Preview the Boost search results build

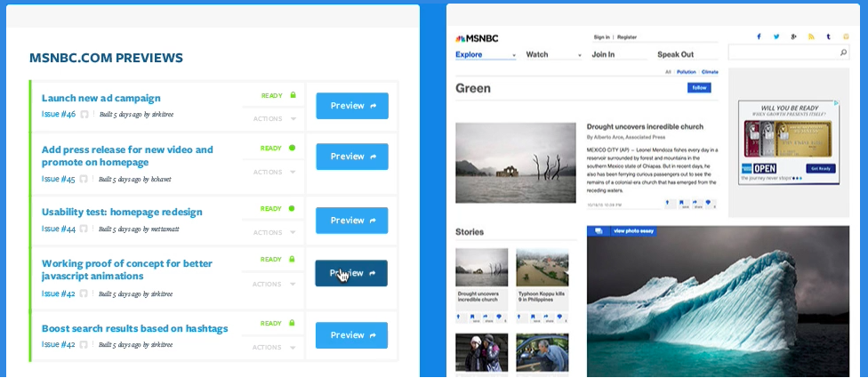point(351,335)
